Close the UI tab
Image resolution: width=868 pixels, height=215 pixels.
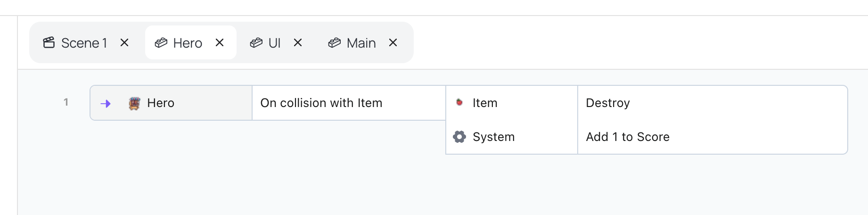(x=298, y=43)
